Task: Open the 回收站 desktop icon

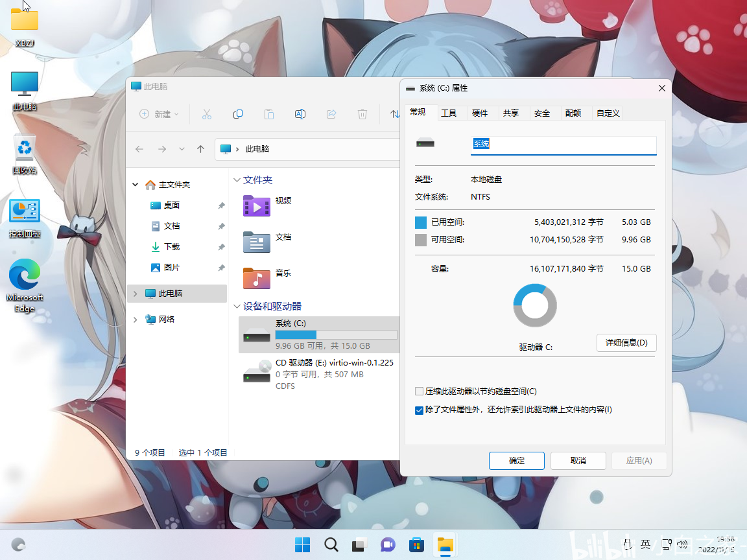Action: (x=24, y=154)
